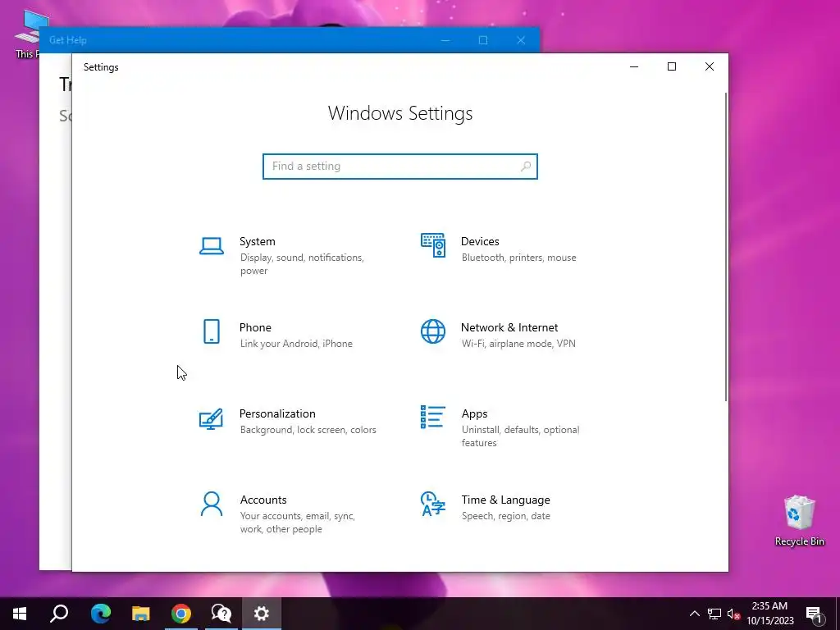Open the taskbar clock and date

click(x=769, y=614)
